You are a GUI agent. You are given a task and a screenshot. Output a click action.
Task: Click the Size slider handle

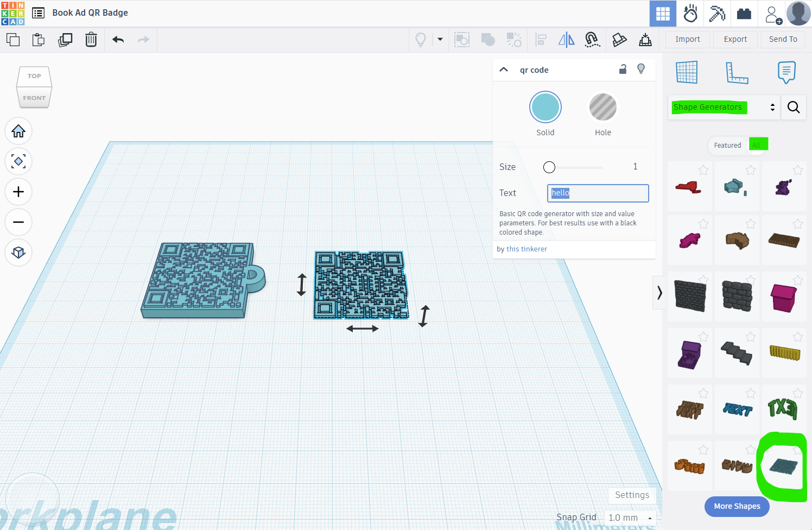(549, 167)
